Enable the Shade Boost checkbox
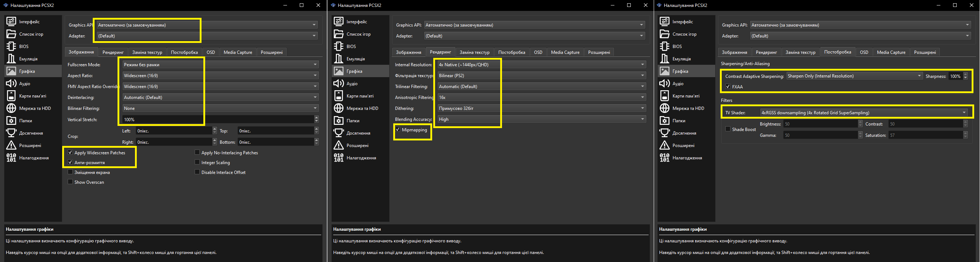 [728, 129]
